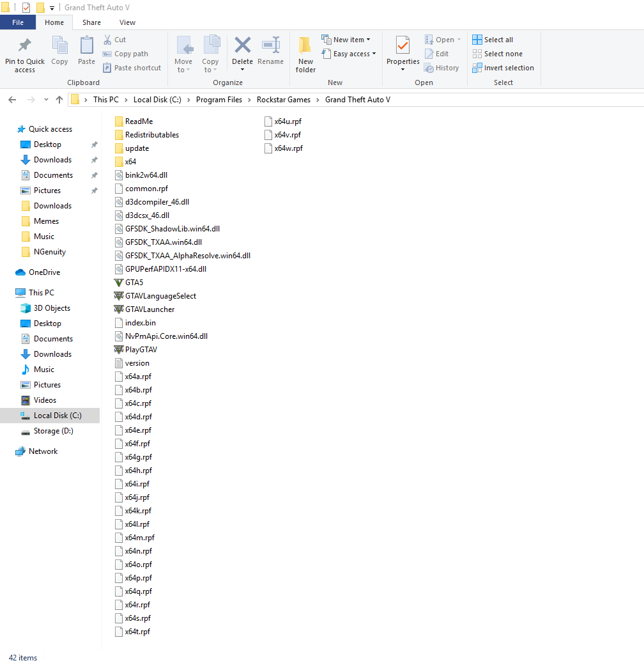Click Select all
Viewport: 644px width, 663px height.
tap(493, 40)
